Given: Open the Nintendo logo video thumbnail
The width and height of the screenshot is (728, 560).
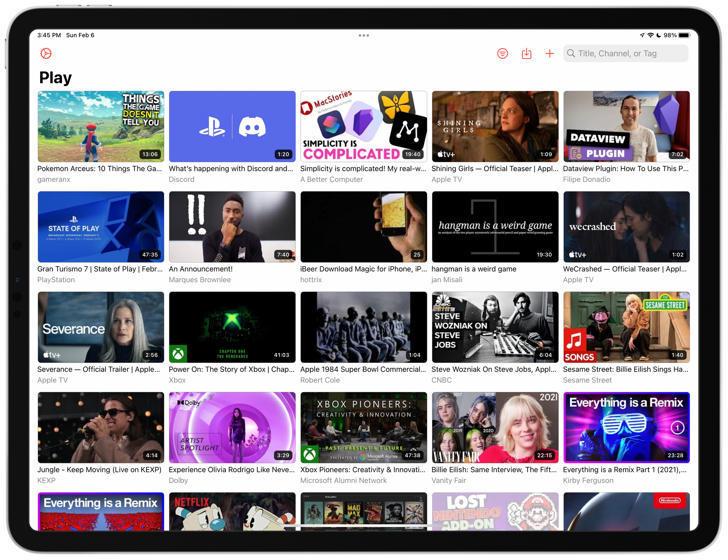Looking at the screenshot, I should tap(626, 511).
